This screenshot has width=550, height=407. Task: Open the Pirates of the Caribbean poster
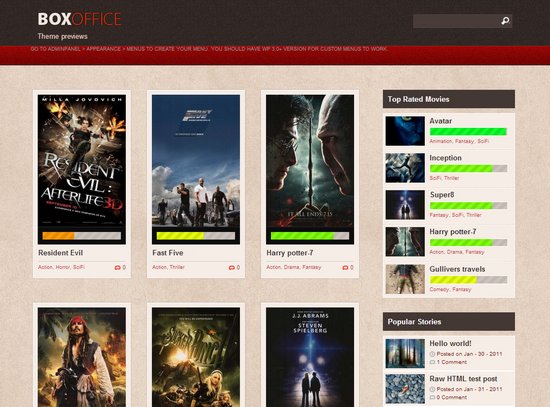[82, 357]
